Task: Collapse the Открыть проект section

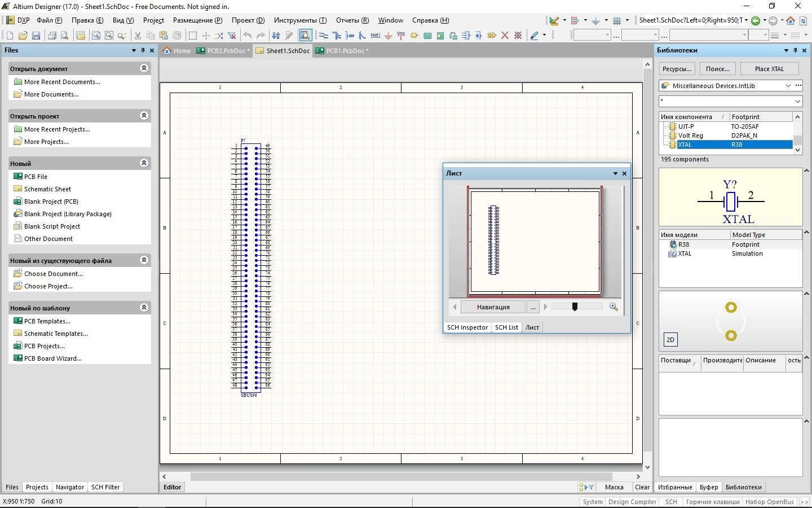Action: click(x=144, y=115)
